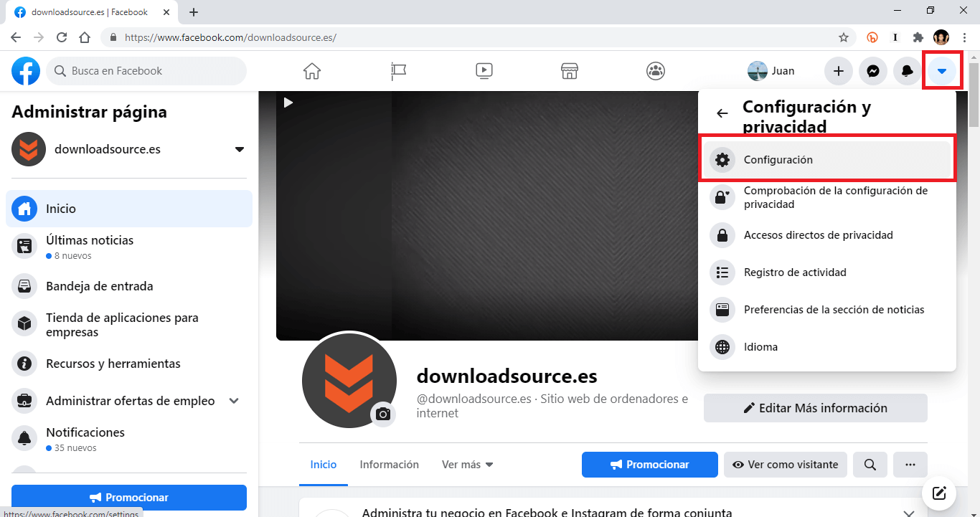Click the Create plus icon
980x517 pixels.
point(838,71)
